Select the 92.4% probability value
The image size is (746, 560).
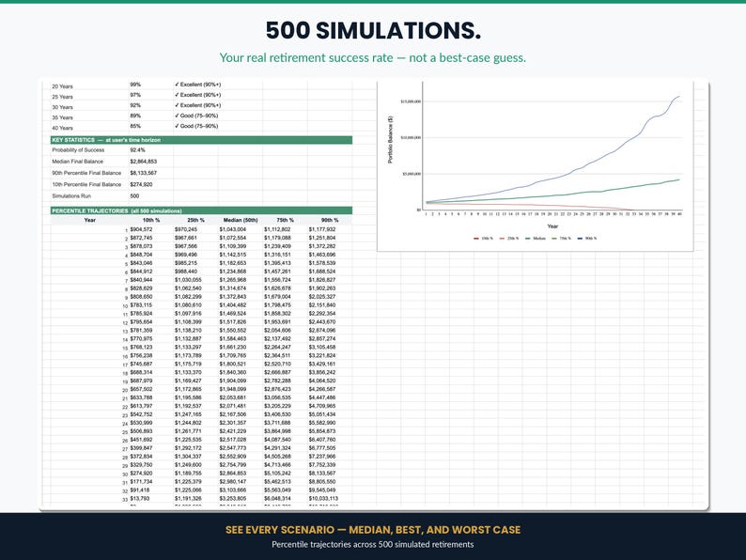137,150
